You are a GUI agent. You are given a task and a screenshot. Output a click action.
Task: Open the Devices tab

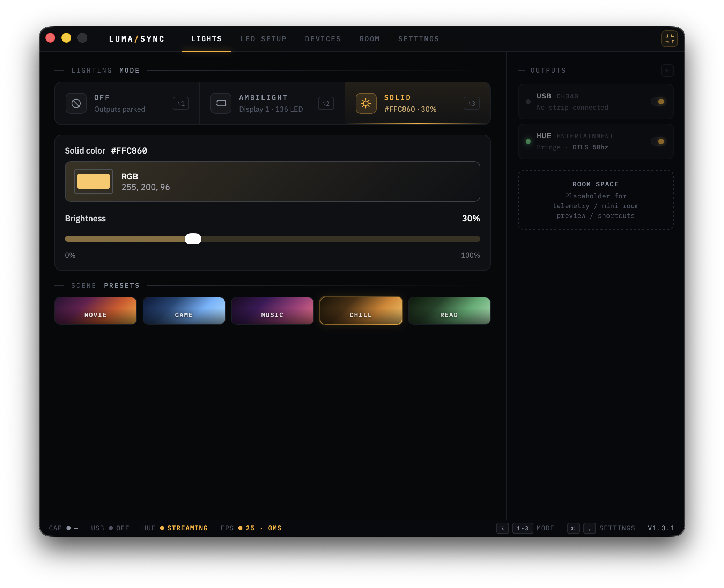click(x=323, y=39)
